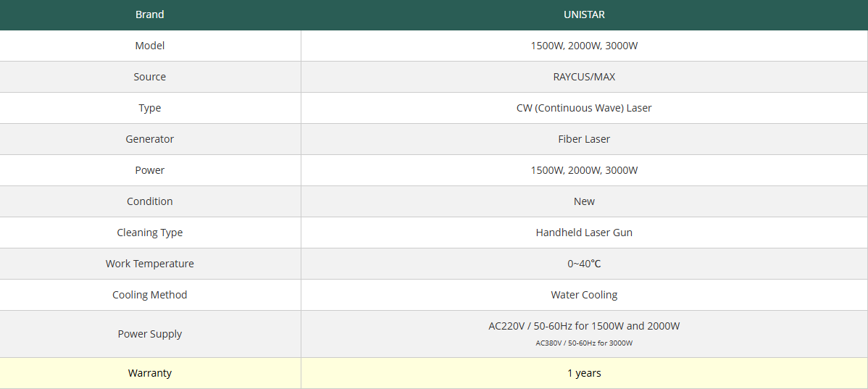Click the Fiber Laser value
Image resolution: width=868 pixels, height=389 pixels.
click(x=584, y=139)
